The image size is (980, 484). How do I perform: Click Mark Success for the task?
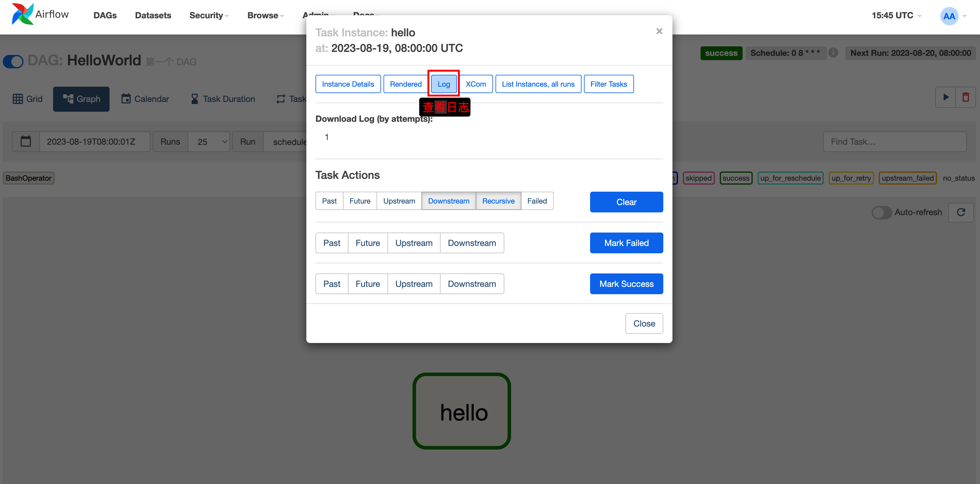[626, 284]
